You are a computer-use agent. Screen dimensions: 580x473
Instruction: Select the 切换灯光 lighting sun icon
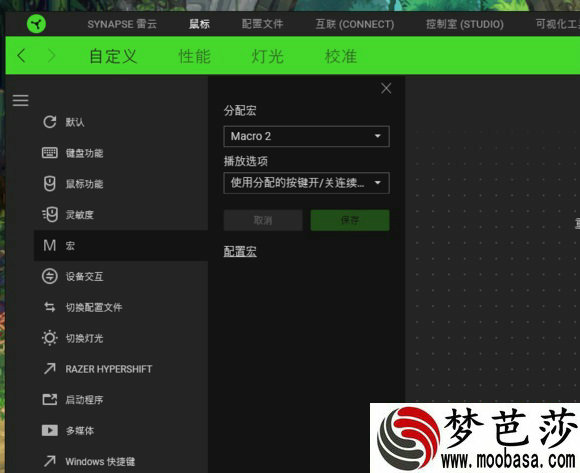(50, 338)
